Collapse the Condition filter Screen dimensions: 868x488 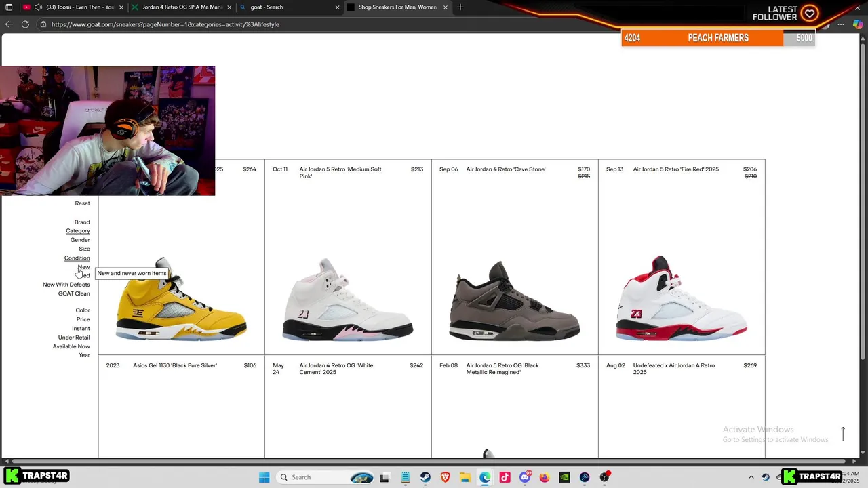tap(77, 258)
